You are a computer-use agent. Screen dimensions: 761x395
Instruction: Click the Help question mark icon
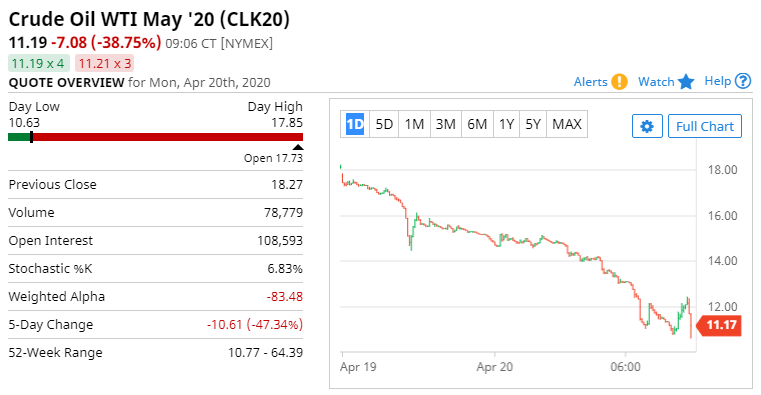point(743,81)
